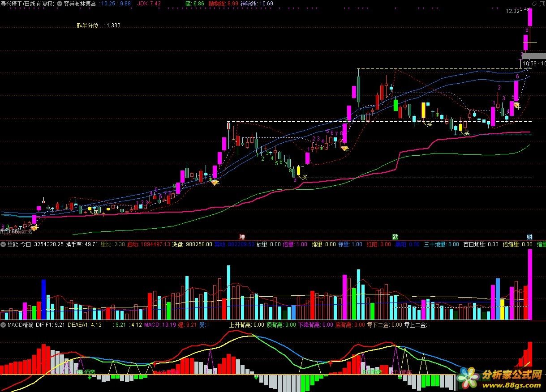
Task: Click the 换手率: 49.71 turnover value
Action: [x=82, y=244]
